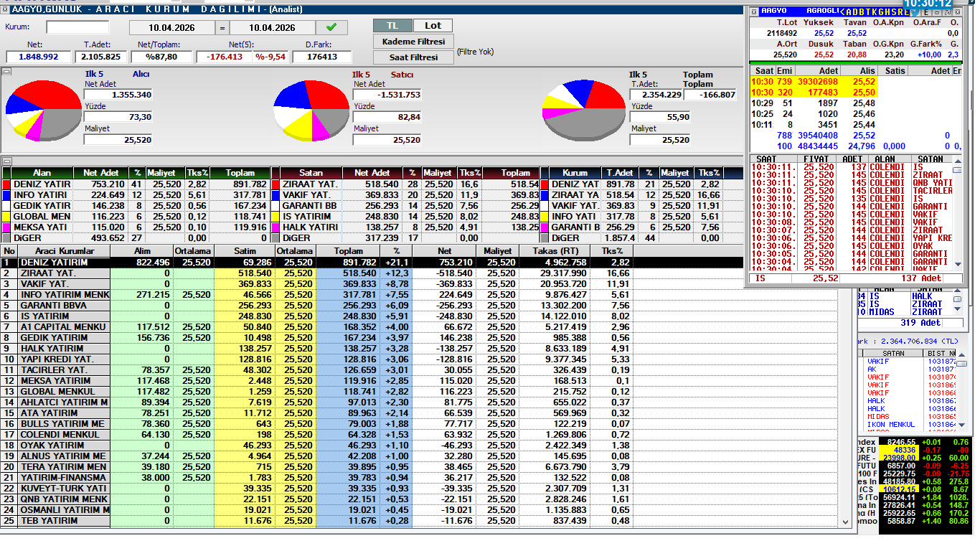980x551 pixels.
Task: Open the Kademe Filtresi filter
Action: pyautogui.click(x=413, y=42)
